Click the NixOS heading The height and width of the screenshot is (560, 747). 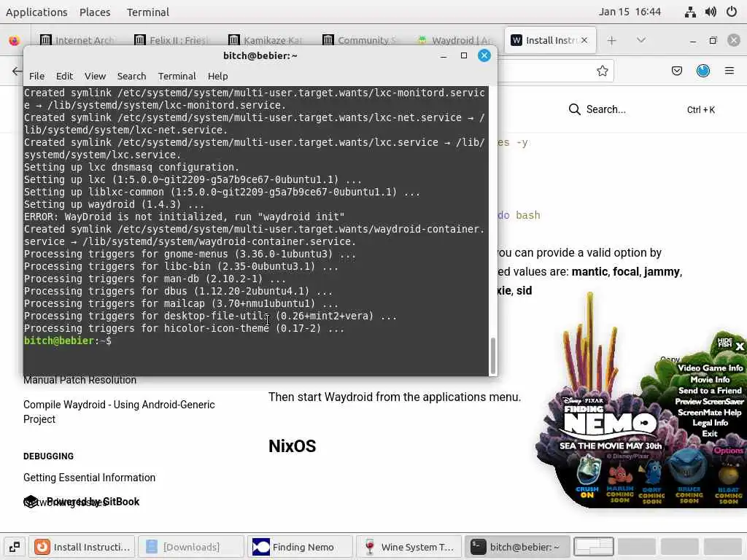coord(292,446)
